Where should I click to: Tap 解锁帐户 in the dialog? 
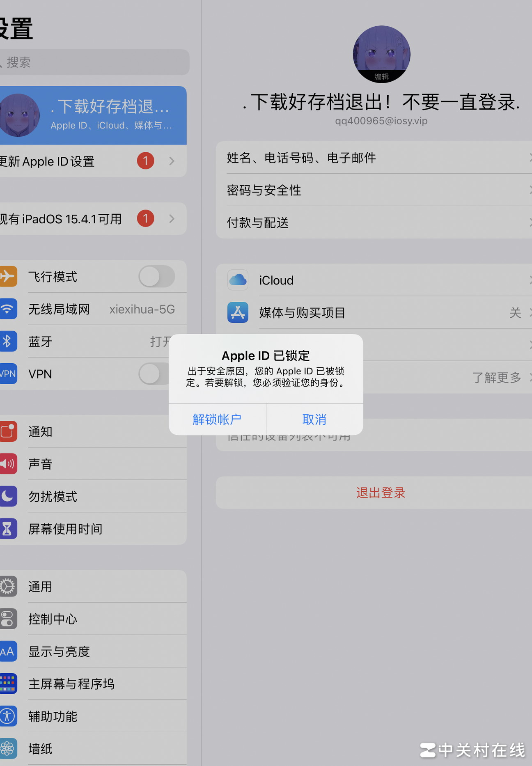pos(217,419)
